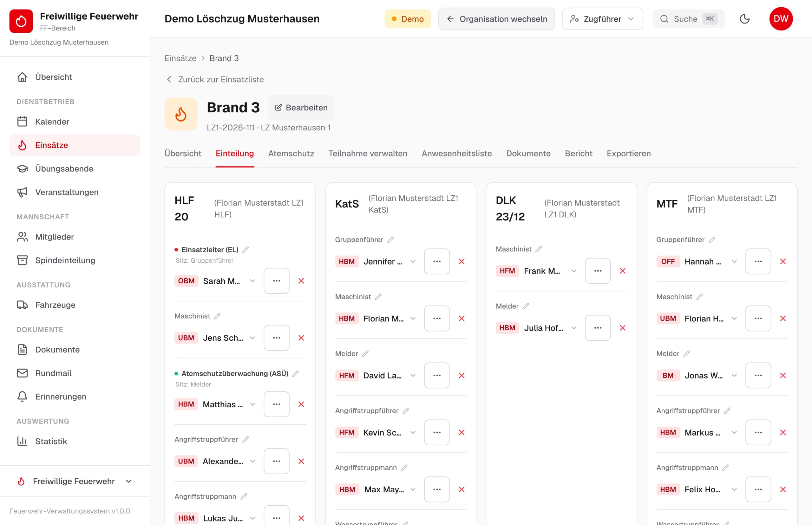Click the yellow Demo badge

pos(408,19)
